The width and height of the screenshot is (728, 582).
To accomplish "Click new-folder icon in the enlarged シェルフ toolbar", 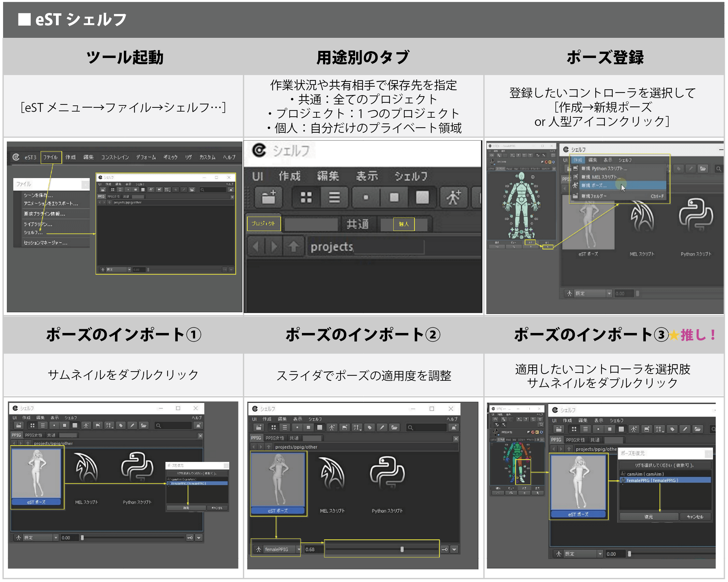I will point(268,197).
